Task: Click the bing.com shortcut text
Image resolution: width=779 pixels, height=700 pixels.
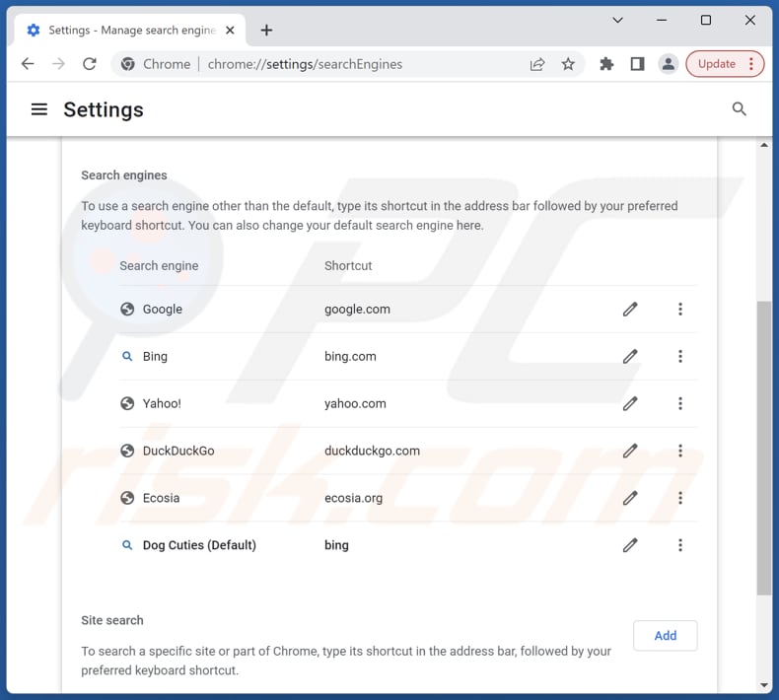Action: [350, 356]
